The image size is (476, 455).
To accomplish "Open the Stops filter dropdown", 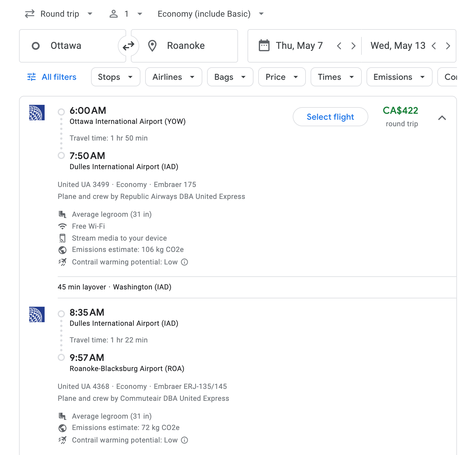I will [x=115, y=77].
